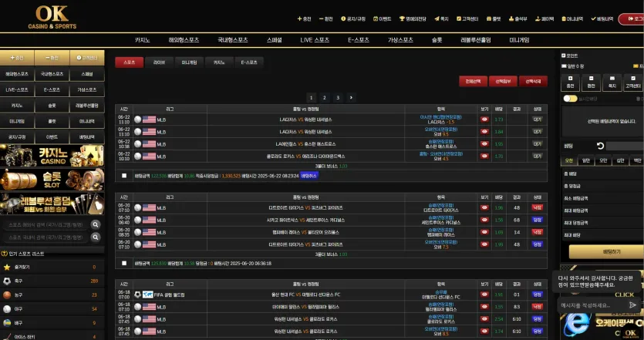Click blue 배팅취소 on the 06-22 slip
The image size is (644, 340).
click(x=309, y=175)
